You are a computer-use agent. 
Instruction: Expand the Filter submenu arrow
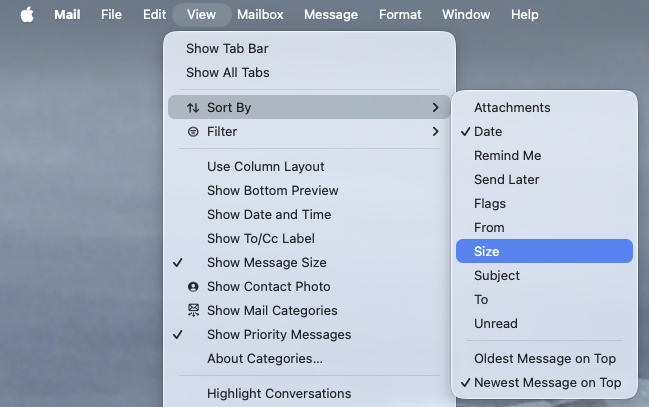[x=435, y=131]
